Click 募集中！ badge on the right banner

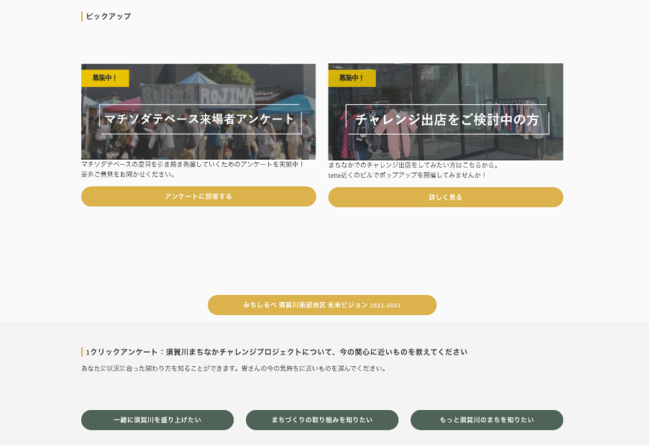pyautogui.click(x=351, y=77)
